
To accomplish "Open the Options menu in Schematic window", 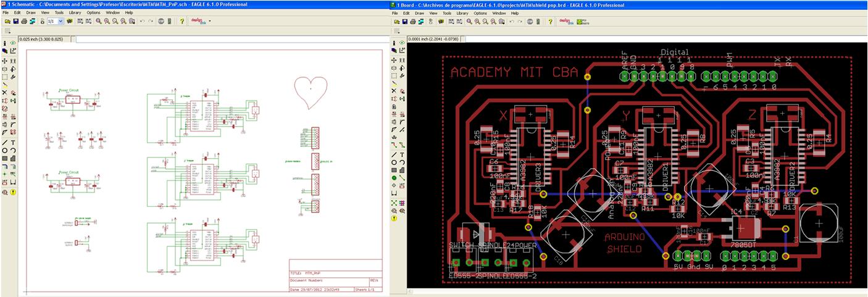I will point(93,12).
